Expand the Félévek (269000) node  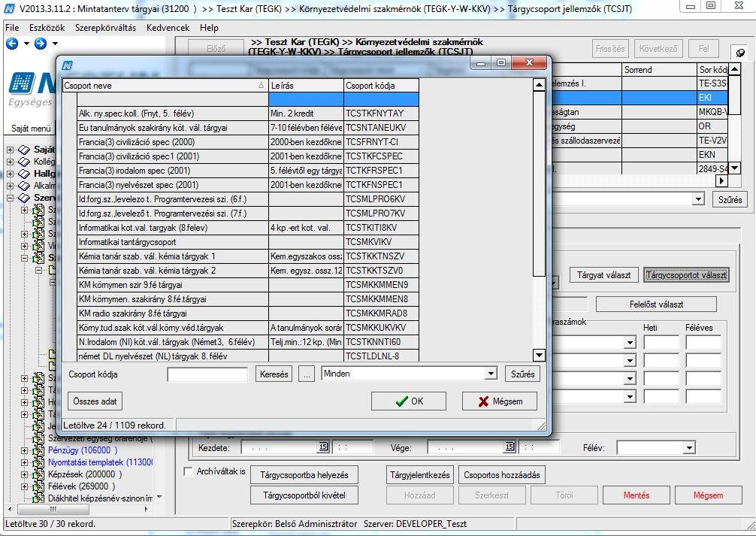[x=24, y=486]
